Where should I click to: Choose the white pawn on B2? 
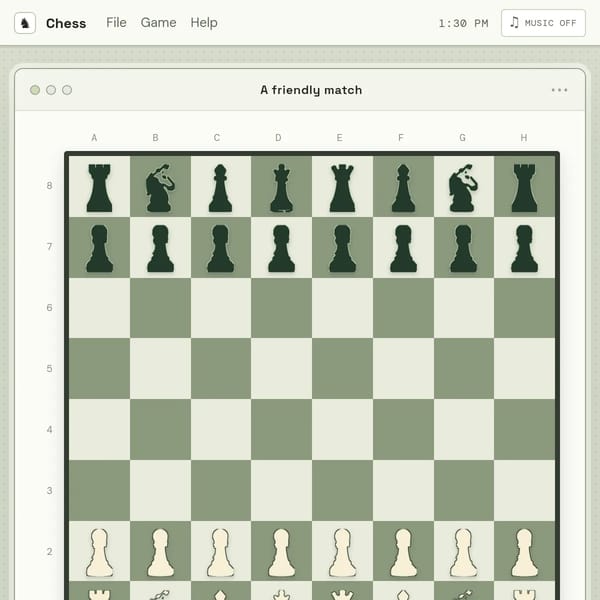coord(160,553)
